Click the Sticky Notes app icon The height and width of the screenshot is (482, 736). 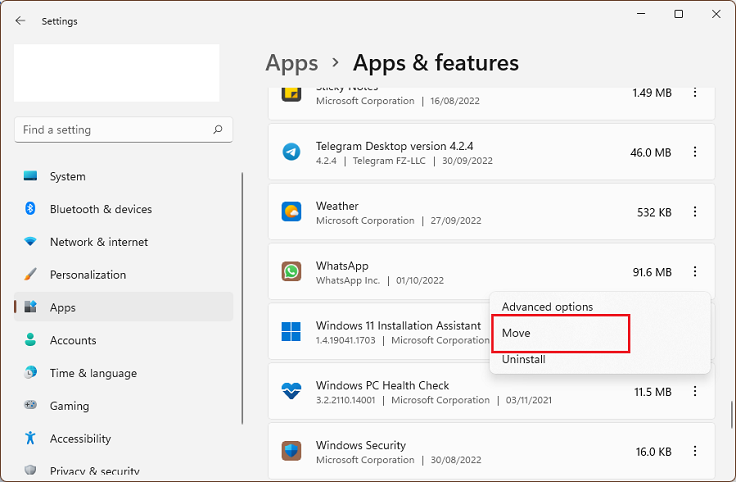[291, 93]
